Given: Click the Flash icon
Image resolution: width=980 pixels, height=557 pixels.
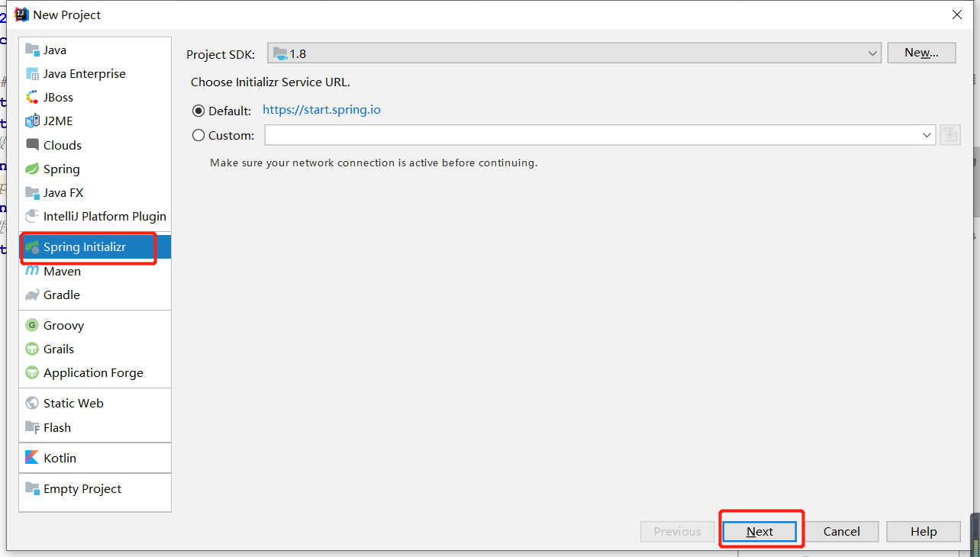Looking at the screenshot, I should coord(32,427).
